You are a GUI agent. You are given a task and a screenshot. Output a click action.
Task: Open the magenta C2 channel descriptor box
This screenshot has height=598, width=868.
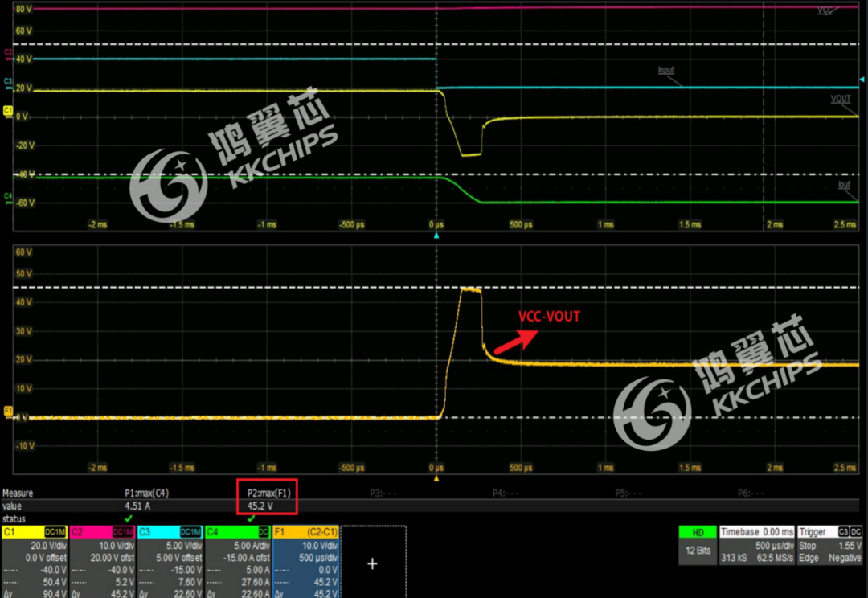point(101,562)
